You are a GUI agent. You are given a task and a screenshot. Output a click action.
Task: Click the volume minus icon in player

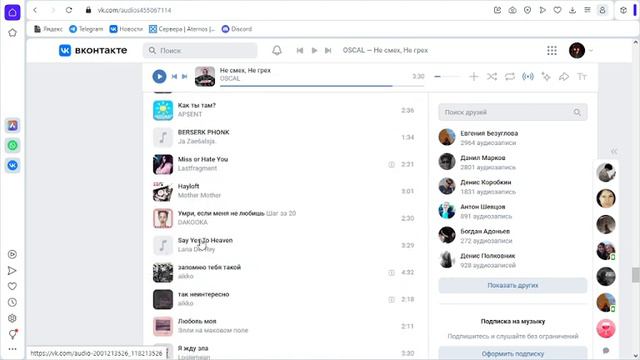(437, 76)
